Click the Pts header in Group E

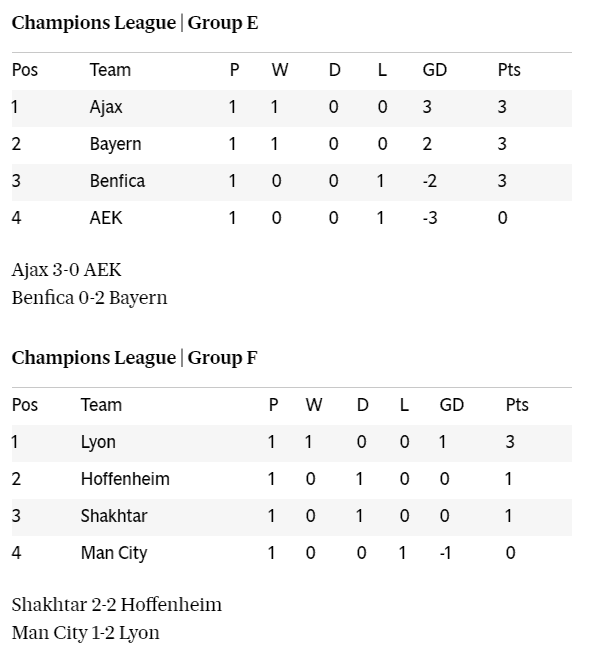pos(509,70)
